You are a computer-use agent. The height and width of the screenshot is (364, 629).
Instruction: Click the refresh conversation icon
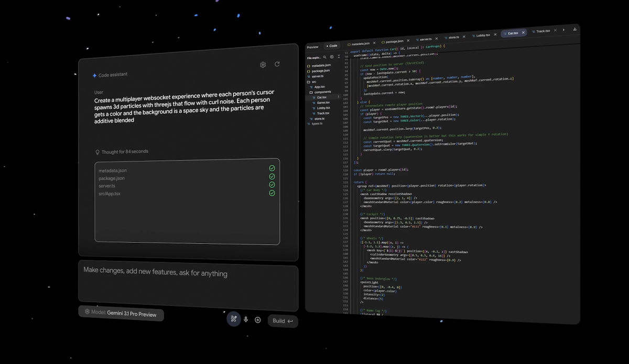pyautogui.click(x=277, y=64)
